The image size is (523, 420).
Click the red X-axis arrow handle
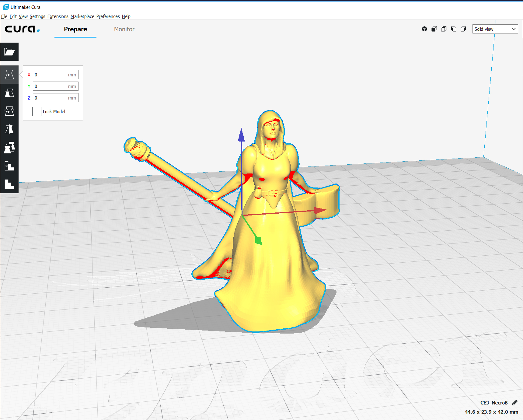click(x=320, y=210)
